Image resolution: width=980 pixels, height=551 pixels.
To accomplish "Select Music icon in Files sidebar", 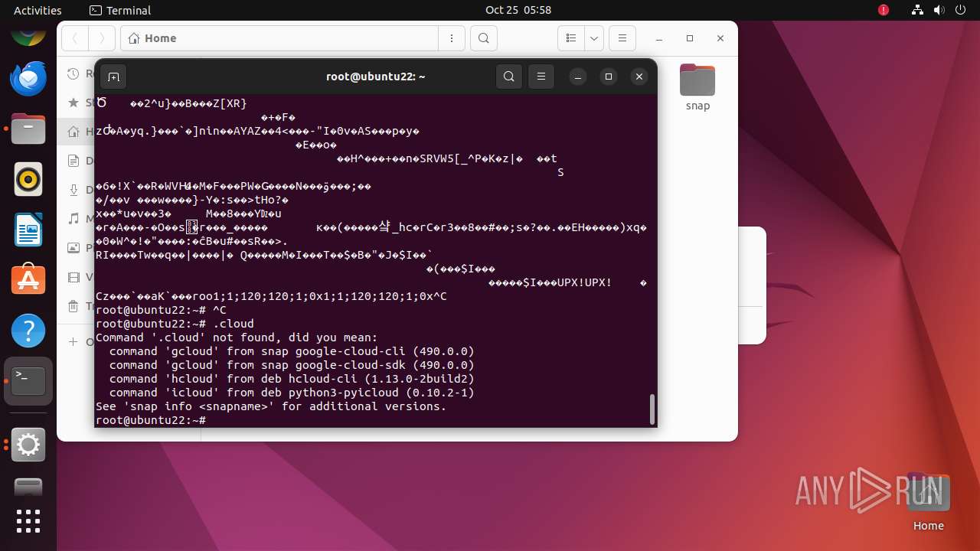I will coord(73,219).
